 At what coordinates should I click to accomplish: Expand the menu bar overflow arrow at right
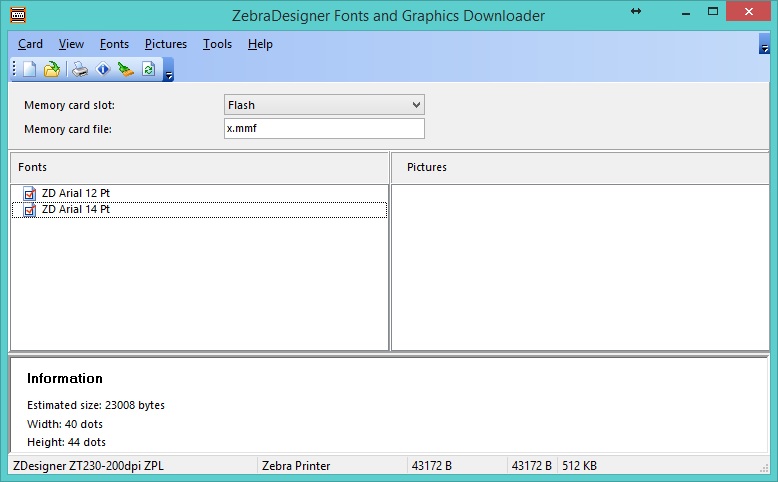click(x=764, y=44)
